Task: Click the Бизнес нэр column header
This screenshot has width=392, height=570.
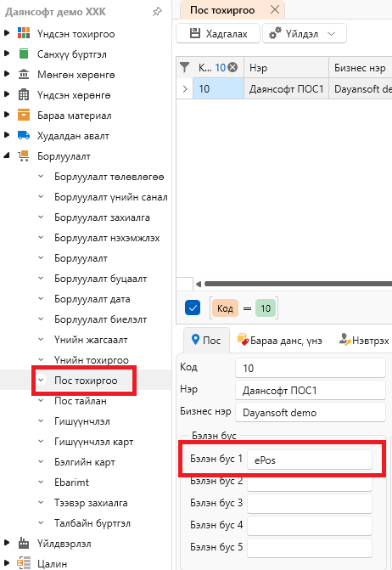Action: click(x=361, y=67)
